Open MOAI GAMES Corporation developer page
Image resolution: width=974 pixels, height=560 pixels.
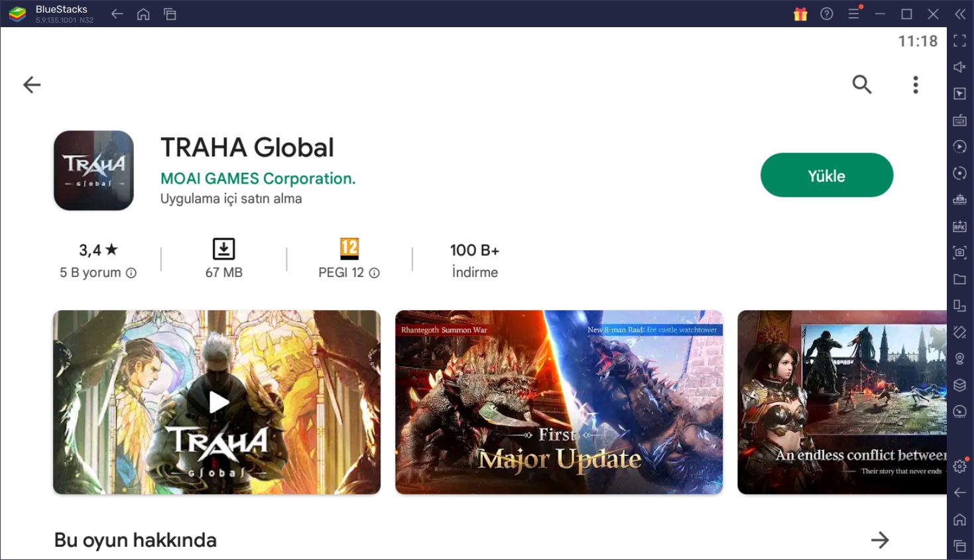(258, 178)
